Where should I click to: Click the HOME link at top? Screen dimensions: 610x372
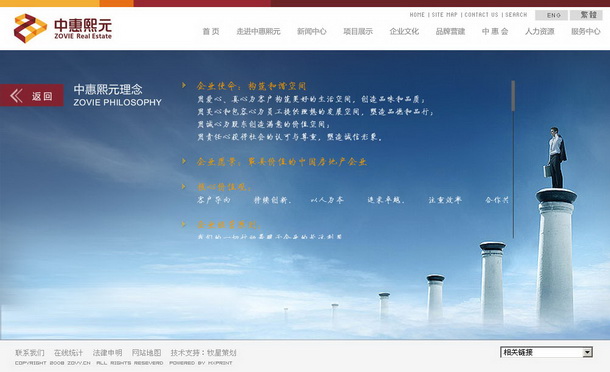tap(417, 15)
